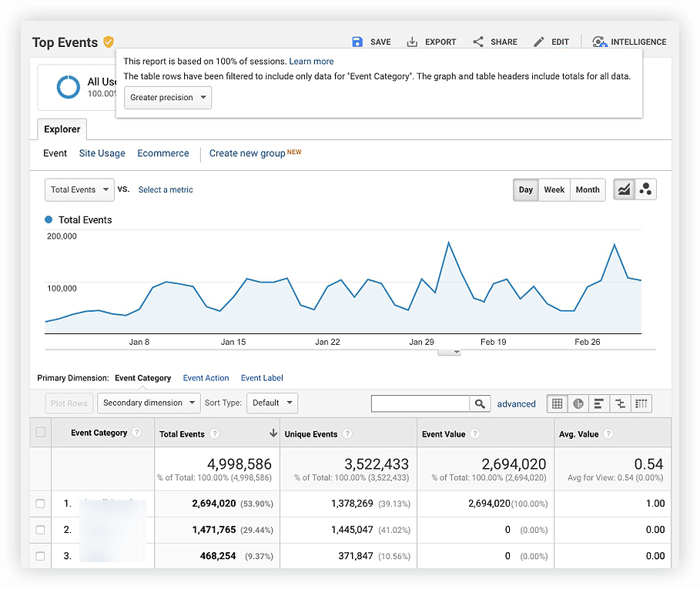Viewport: 700px width, 589px height.
Task: Click the Unique Events column header
Action: (x=349, y=433)
